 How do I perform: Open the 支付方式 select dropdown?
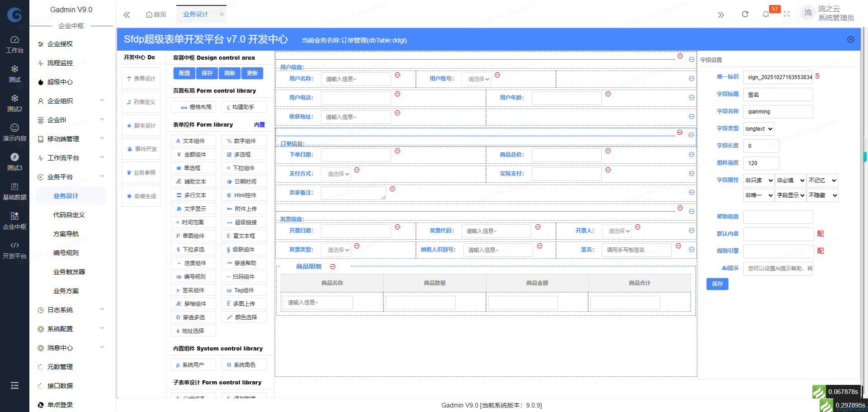336,173
